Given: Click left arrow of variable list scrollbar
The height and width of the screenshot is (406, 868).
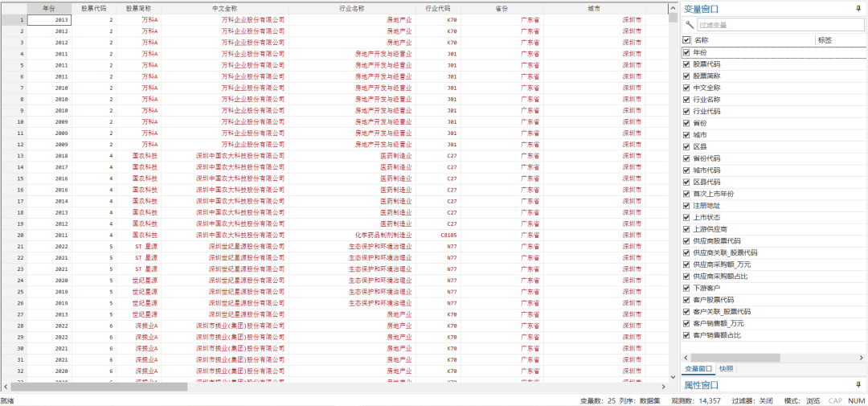Looking at the screenshot, I should coord(686,358).
